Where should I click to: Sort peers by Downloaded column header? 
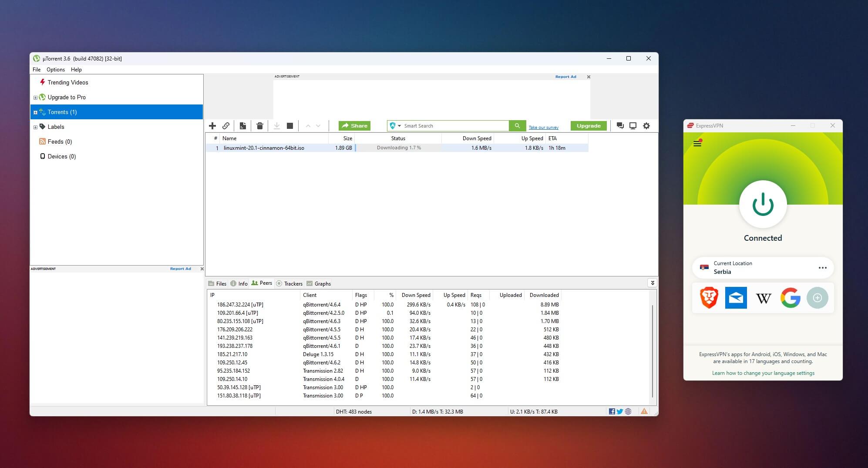tap(543, 295)
